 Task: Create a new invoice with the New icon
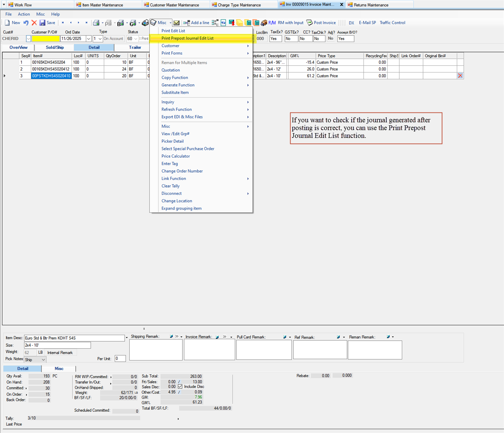click(13, 23)
